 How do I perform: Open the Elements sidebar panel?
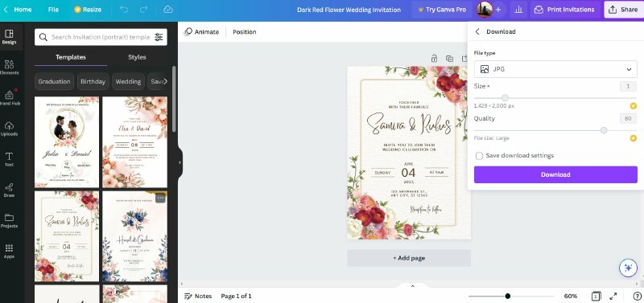pos(9,68)
